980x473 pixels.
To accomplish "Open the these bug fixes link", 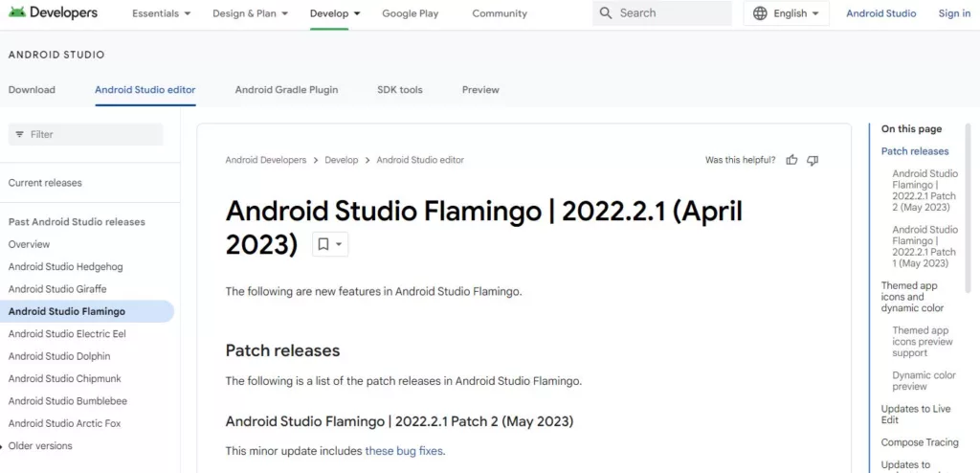I will [404, 451].
